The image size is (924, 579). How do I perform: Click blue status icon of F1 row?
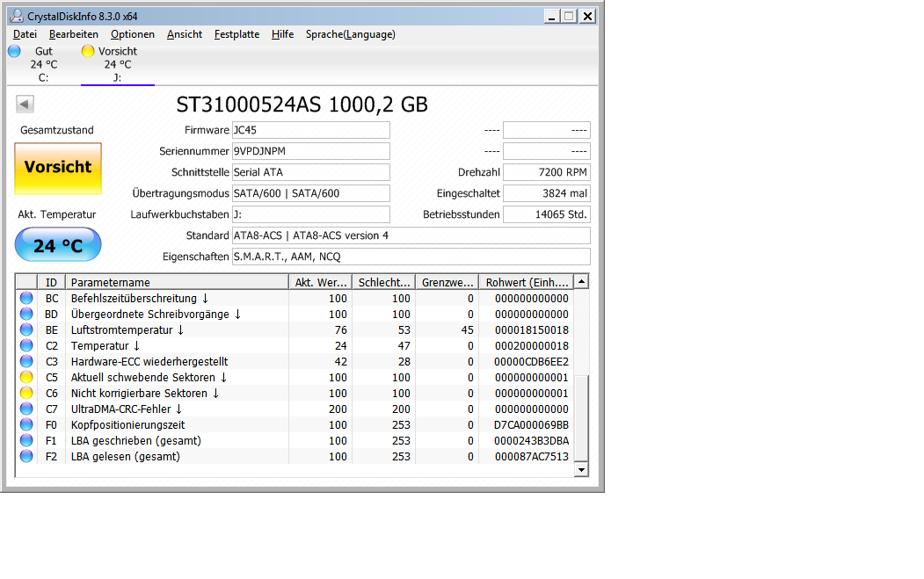[x=26, y=440]
